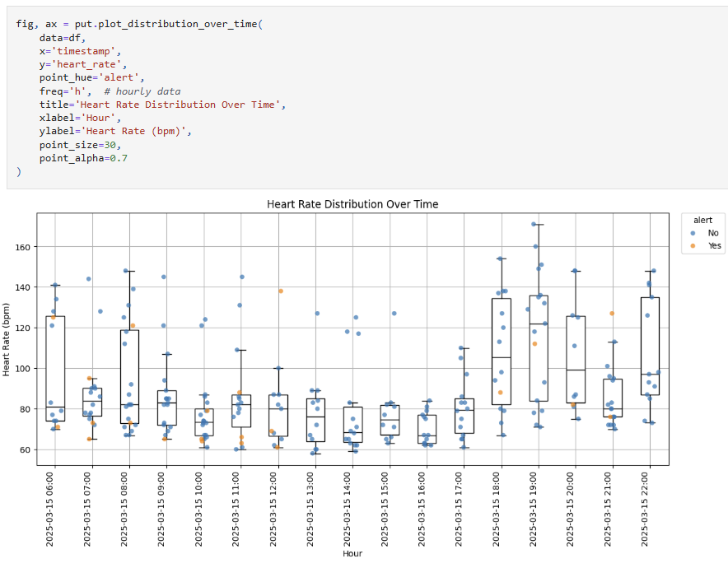Click the orange outlier point above 21:00

(x=612, y=314)
